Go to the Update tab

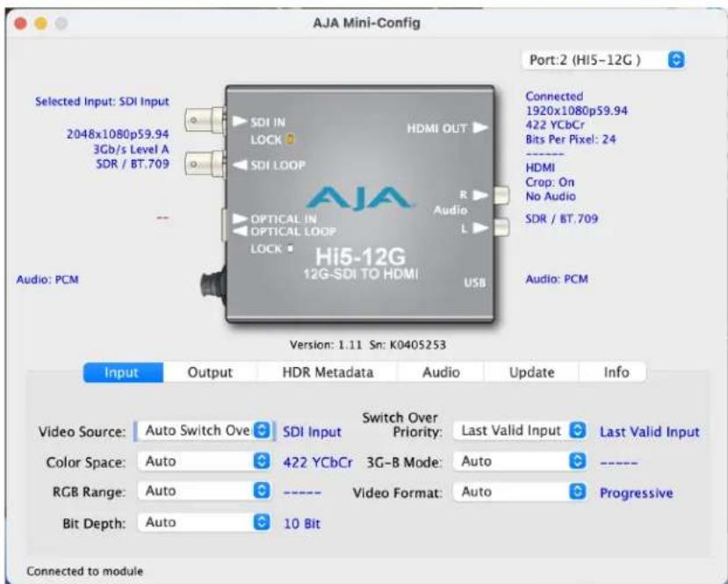(531, 372)
